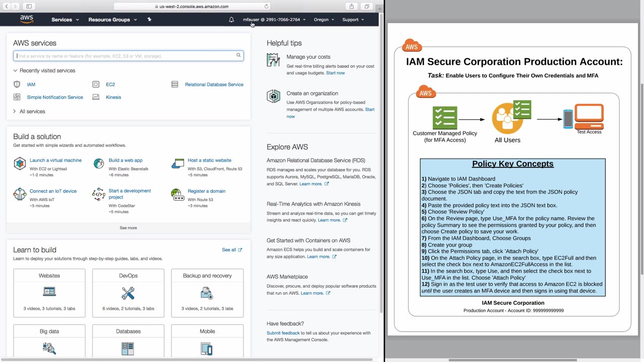Click the Safari forward arrow button
The height and width of the screenshot is (362, 644).
[15, 7]
